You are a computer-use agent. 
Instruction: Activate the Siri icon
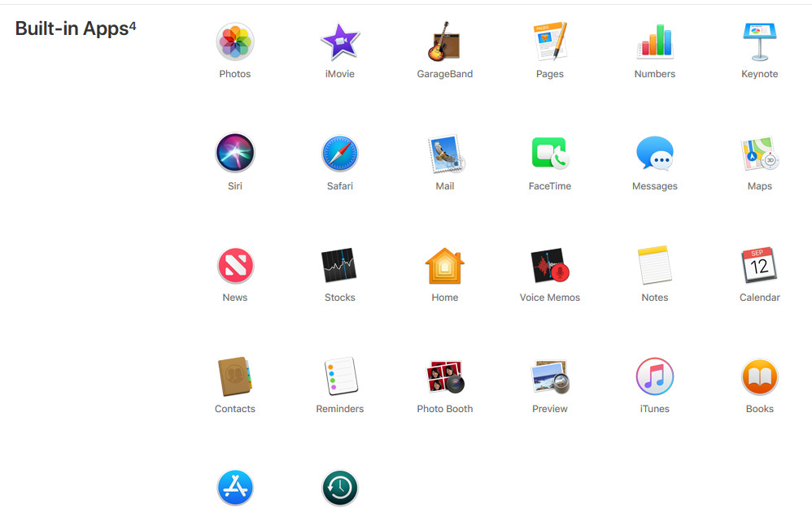[235, 153]
